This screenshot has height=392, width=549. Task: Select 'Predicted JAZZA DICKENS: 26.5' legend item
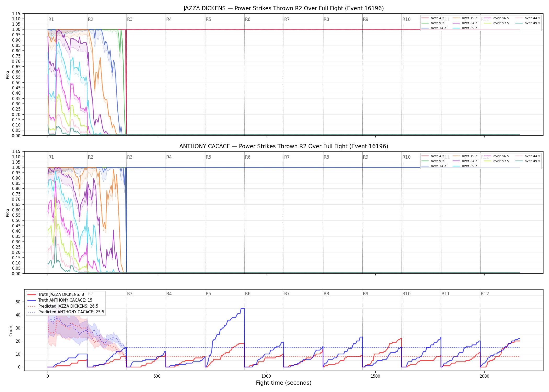[63, 306]
